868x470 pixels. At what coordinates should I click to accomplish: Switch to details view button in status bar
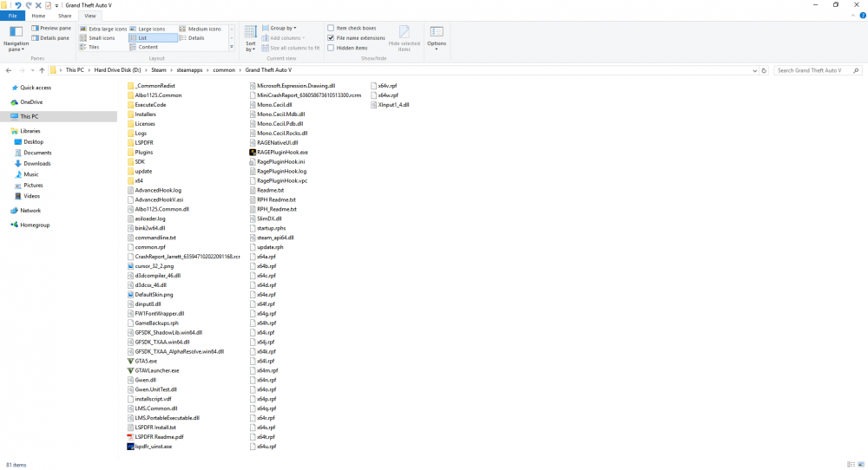point(851,465)
